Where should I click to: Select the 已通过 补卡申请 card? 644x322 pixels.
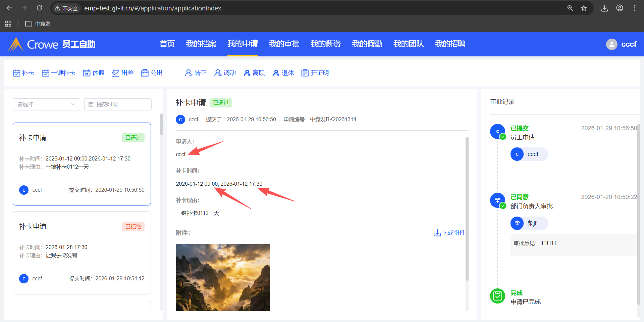click(x=82, y=164)
